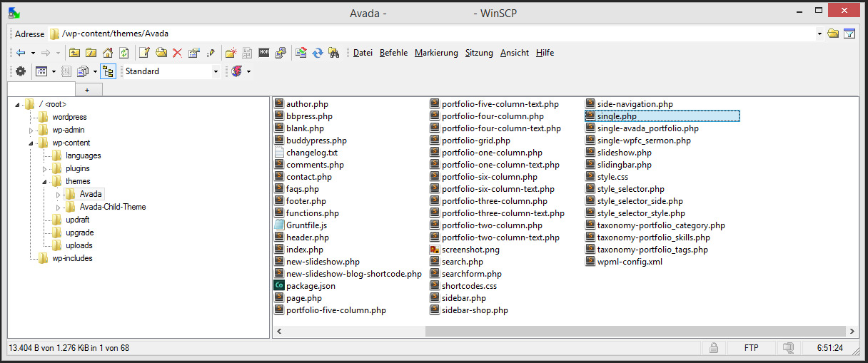The height and width of the screenshot is (363, 868).
Task: Expand the wp-admin tree node
Action: [31, 130]
